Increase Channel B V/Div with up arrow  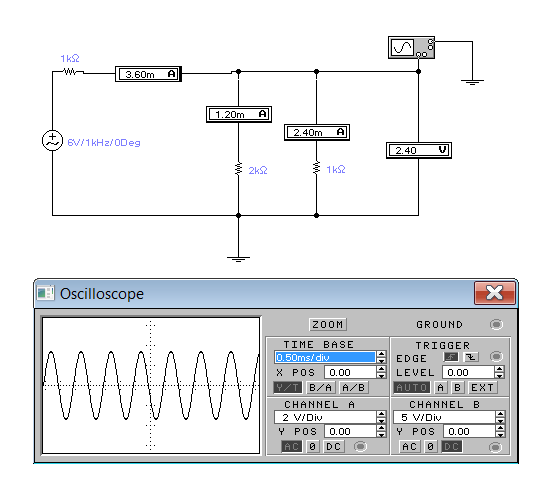tap(500, 414)
